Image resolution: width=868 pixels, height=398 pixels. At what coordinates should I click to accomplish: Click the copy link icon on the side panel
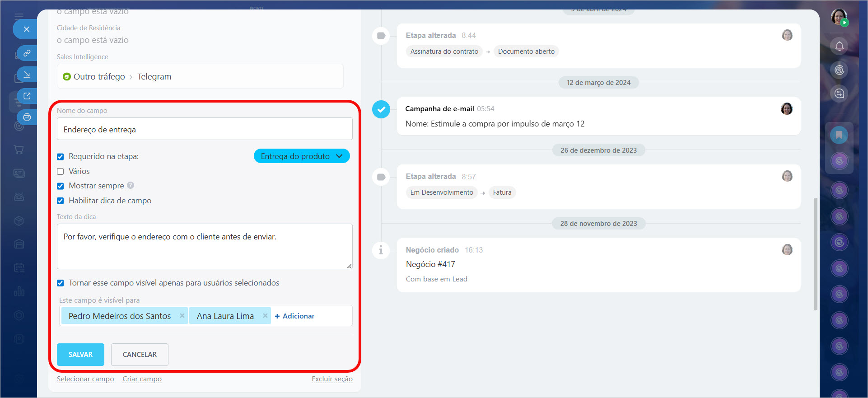27,53
